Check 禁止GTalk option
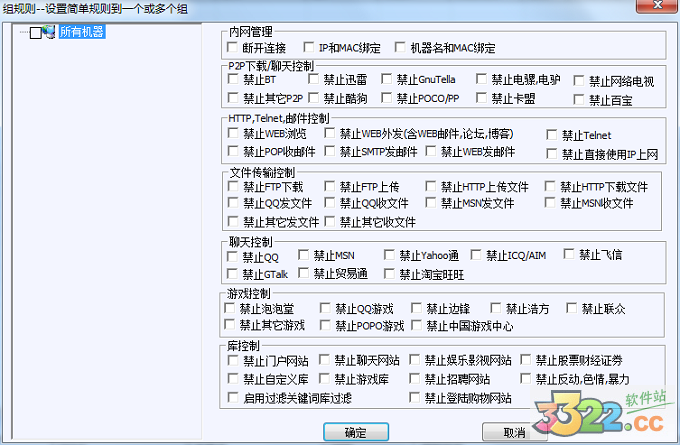Screen dimensions: 680x445 pos(232,274)
